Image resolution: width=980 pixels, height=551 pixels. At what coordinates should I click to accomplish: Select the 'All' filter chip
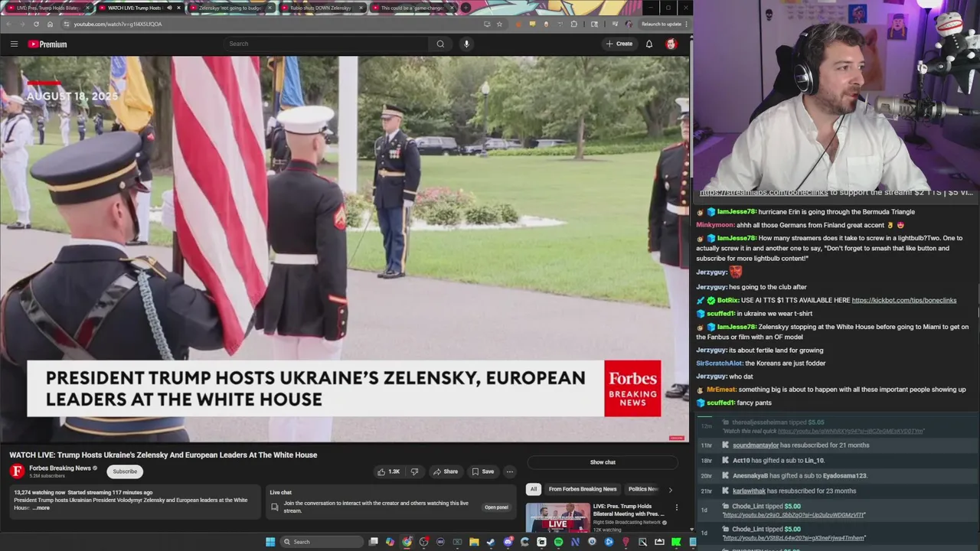[x=534, y=489]
